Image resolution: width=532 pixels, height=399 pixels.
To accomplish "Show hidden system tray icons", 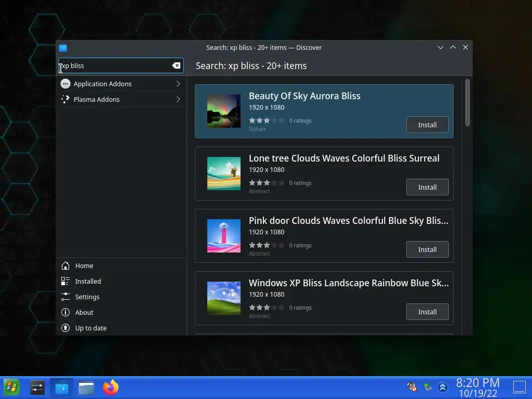I will 443,387.
